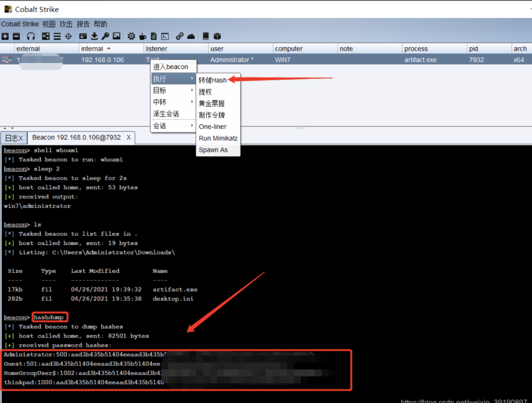This screenshot has height=403, width=532.
Task: Sort sessions by the note column header
Action: pyautogui.click(x=370, y=49)
